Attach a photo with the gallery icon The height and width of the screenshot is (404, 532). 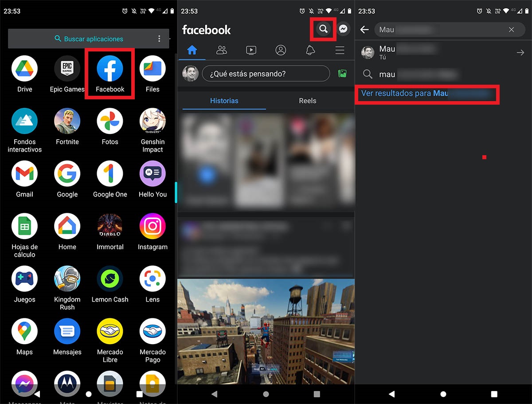click(342, 73)
